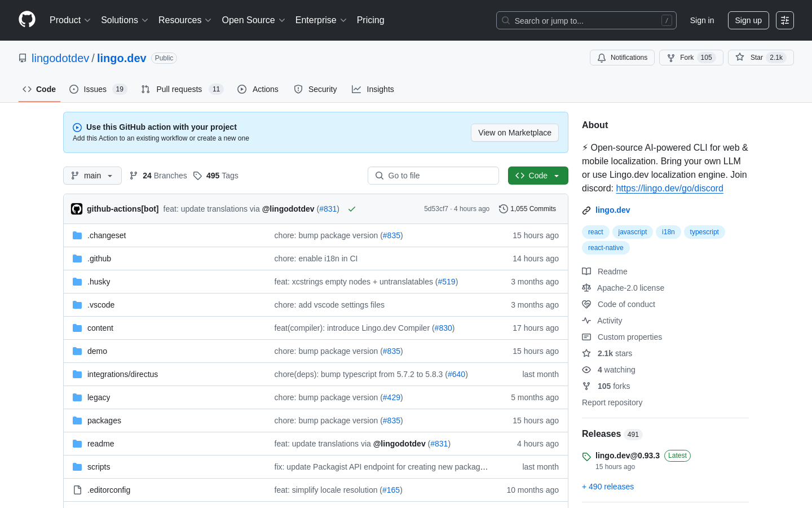Switch to the Insights tab
The height and width of the screenshot is (508, 812).
click(373, 89)
